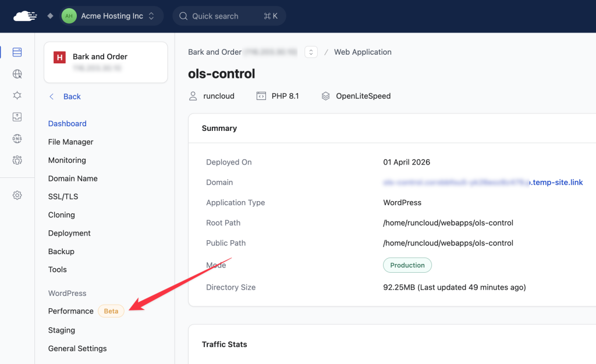The height and width of the screenshot is (364, 596).
Task: Open the backup inbox icon in rail
Action: click(x=17, y=117)
